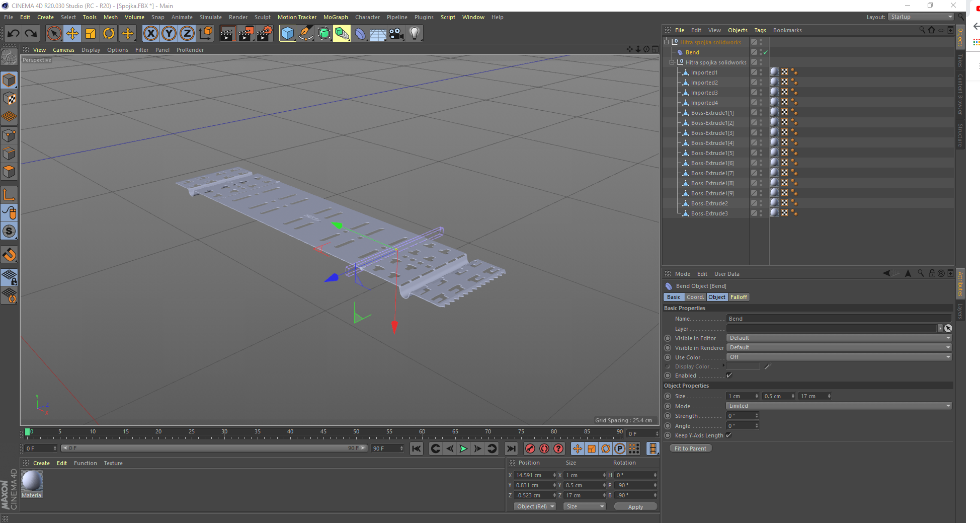Open Edit Render Settings icon

(x=264, y=33)
